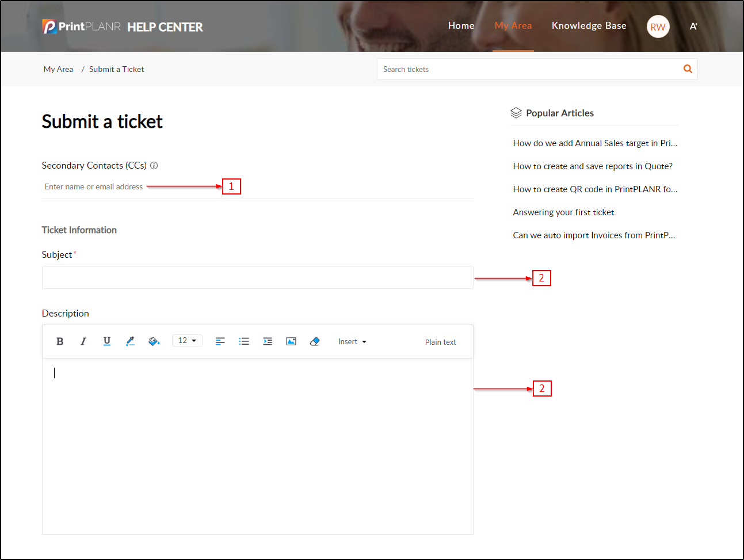Click the insert image icon

[291, 341]
